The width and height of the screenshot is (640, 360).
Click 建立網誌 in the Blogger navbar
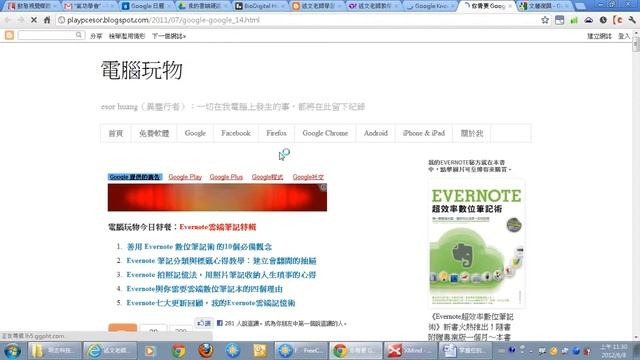tap(599, 36)
